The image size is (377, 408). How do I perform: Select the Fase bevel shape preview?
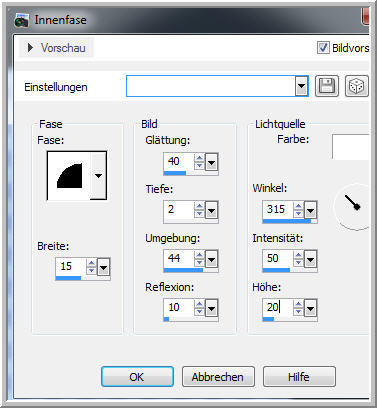pos(69,176)
